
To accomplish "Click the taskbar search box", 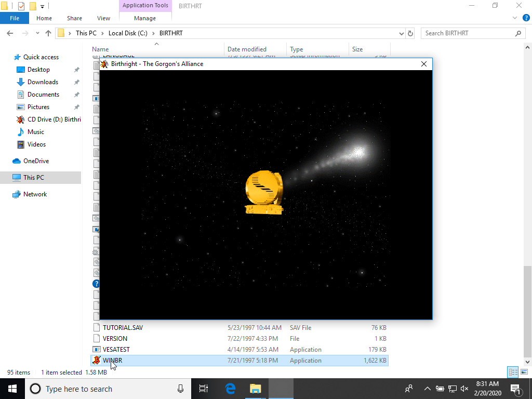I will 108,389.
